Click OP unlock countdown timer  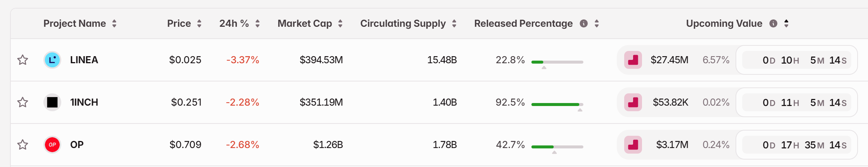click(x=796, y=145)
